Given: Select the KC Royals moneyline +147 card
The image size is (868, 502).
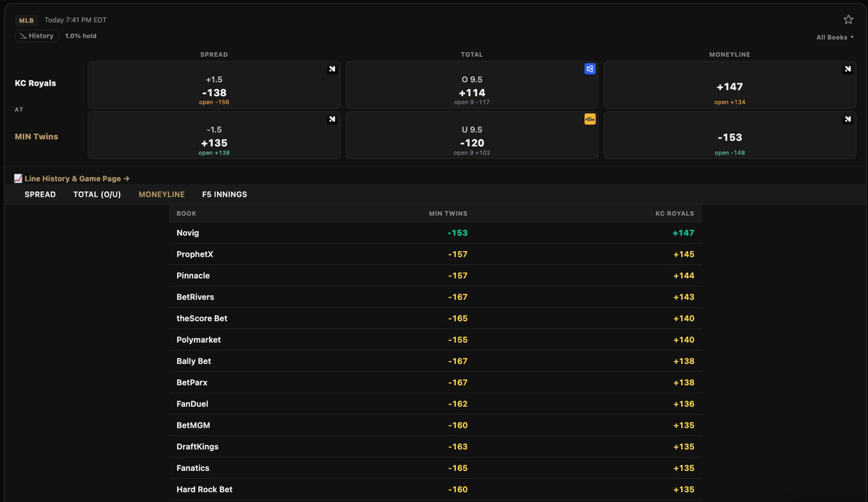Looking at the screenshot, I should 730,85.
